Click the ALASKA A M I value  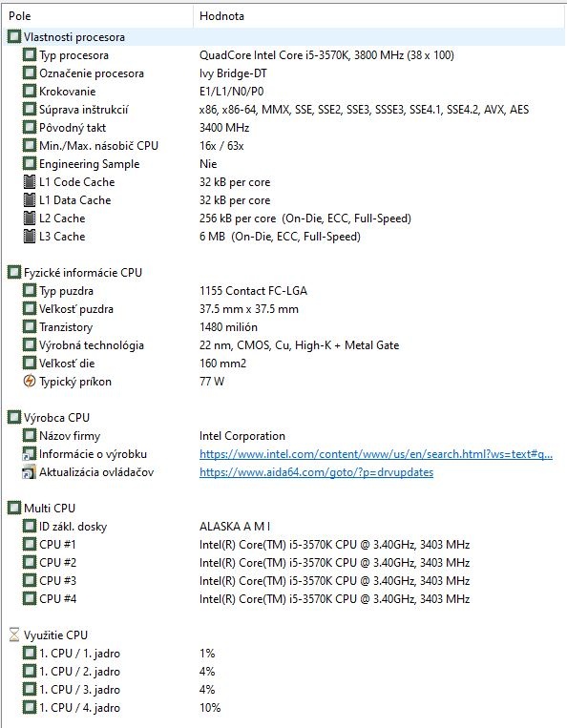[235, 526]
